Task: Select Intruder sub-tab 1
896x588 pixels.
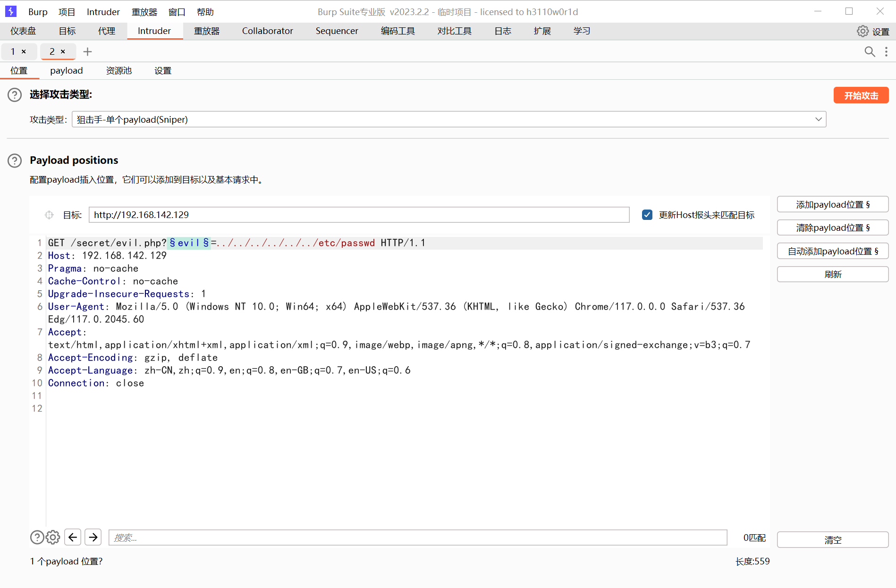Action: (13, 51)
